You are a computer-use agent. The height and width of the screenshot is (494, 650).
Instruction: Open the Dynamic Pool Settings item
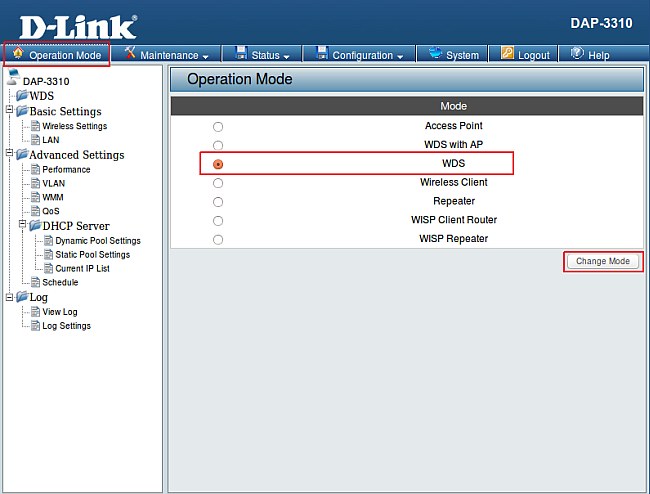click(97, 241)
